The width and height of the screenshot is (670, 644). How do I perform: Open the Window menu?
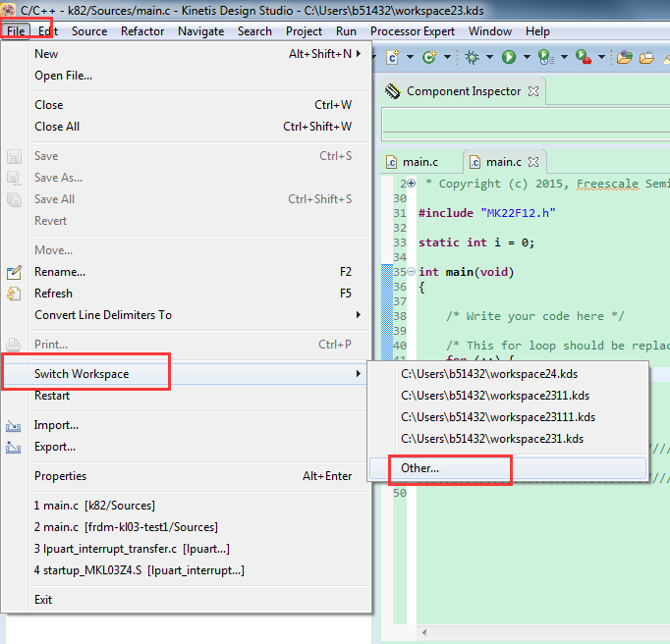tap(490, 31)
